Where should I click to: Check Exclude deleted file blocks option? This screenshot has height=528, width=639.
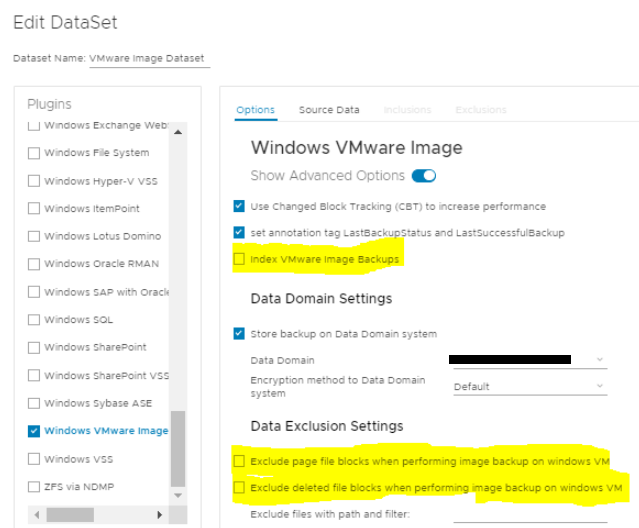(x=239, y=487)
